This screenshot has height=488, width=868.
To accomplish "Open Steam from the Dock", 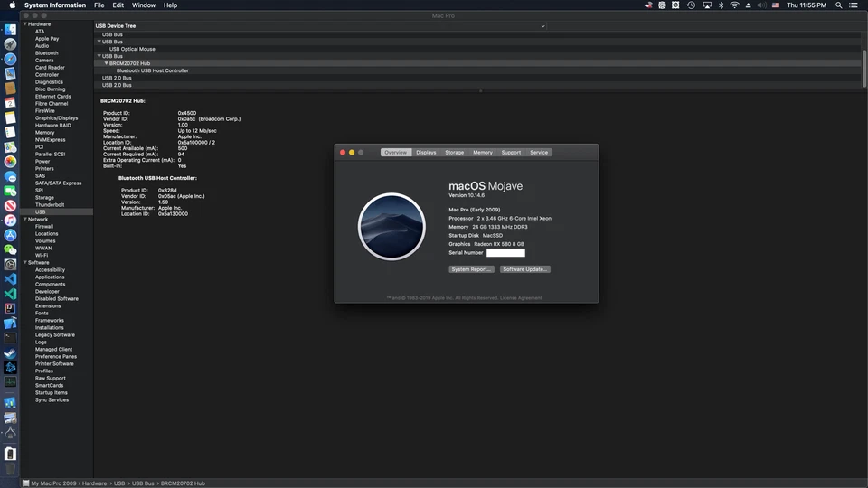I will click(x=10, y=353).
